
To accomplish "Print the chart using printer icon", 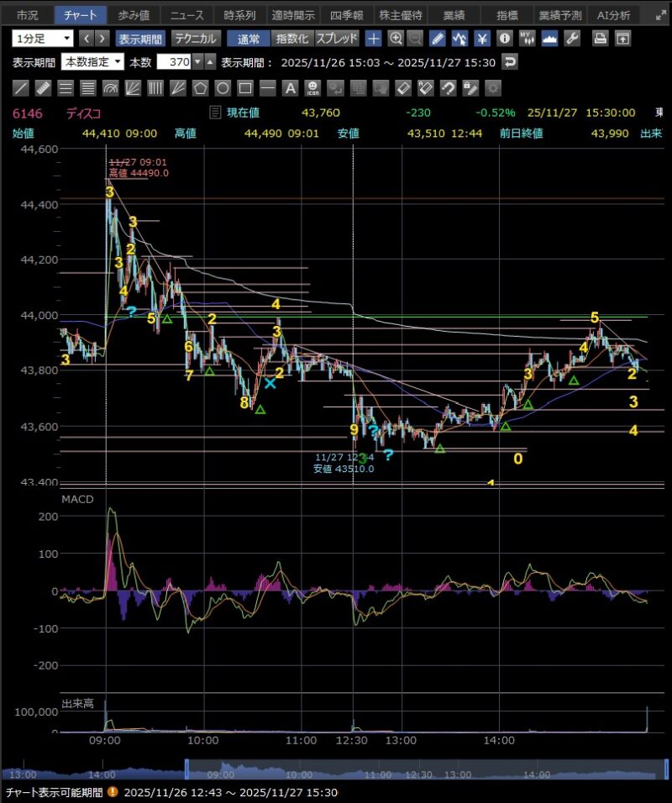I will [x=600, y=39].
